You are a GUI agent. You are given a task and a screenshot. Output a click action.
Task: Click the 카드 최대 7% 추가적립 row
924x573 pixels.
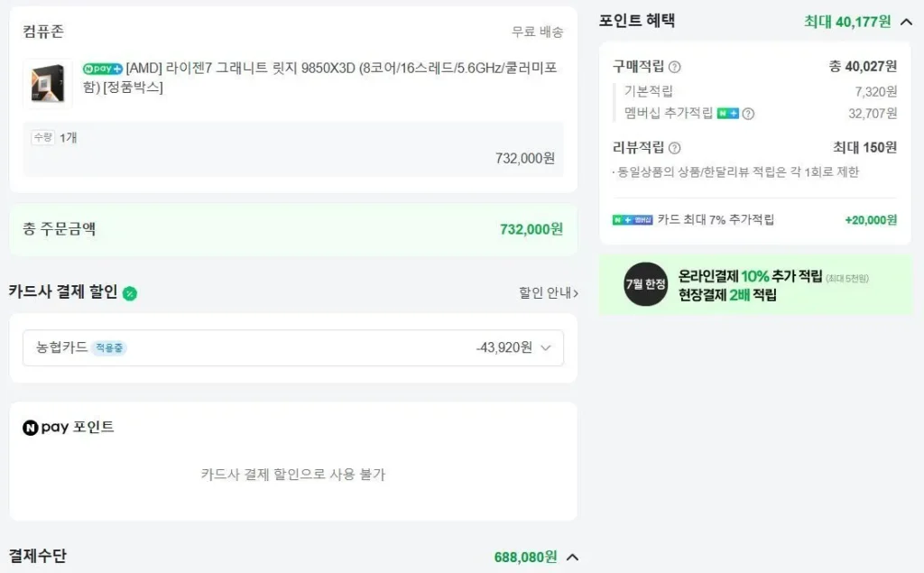(x=754, y=220)
